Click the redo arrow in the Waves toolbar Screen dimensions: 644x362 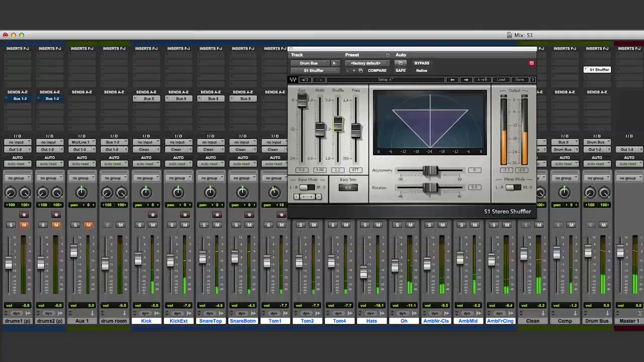click(319, 80)
